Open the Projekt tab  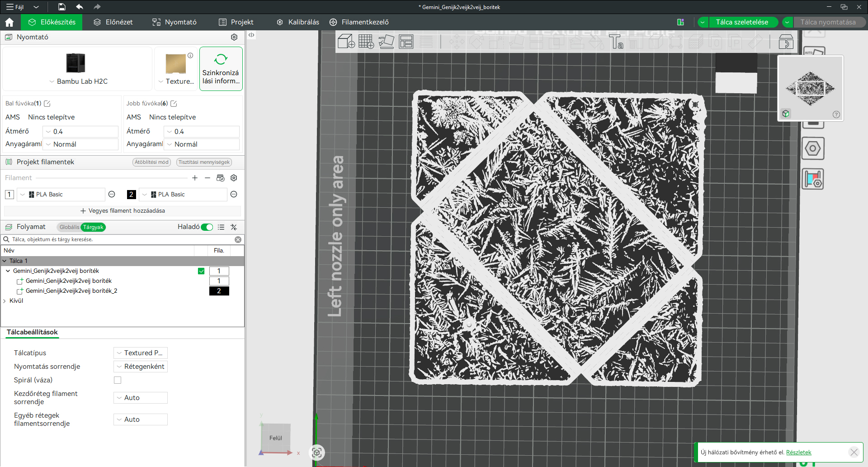(236, 22)
